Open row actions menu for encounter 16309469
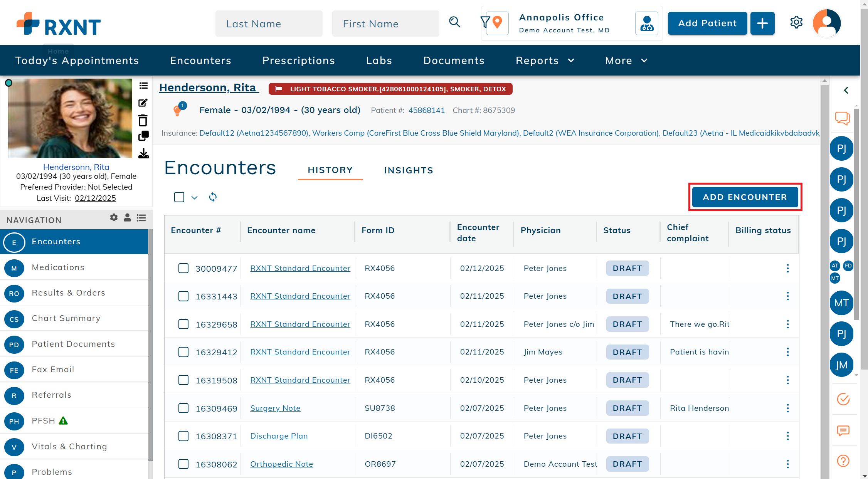 click(788, 408)
